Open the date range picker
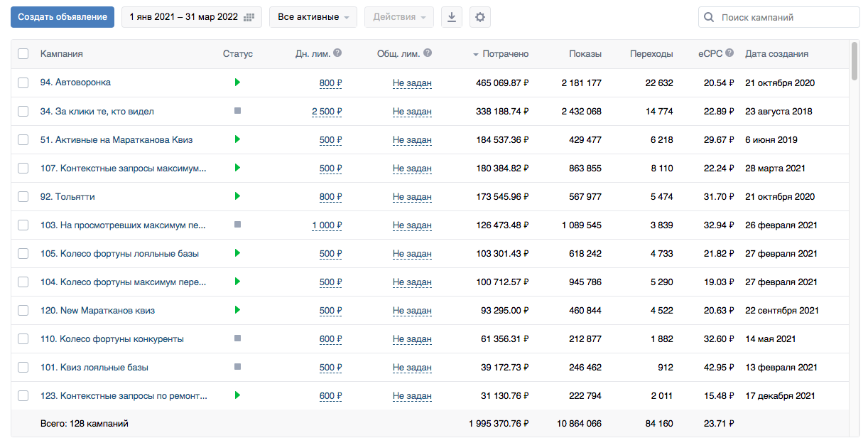 (x=191, y=17)
